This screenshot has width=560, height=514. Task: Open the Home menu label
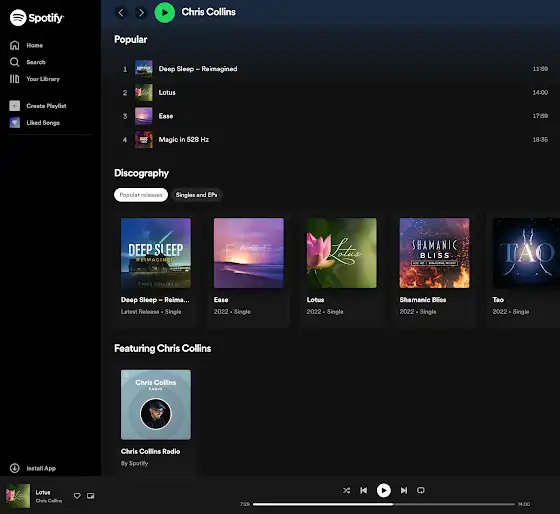coord(35,45)
